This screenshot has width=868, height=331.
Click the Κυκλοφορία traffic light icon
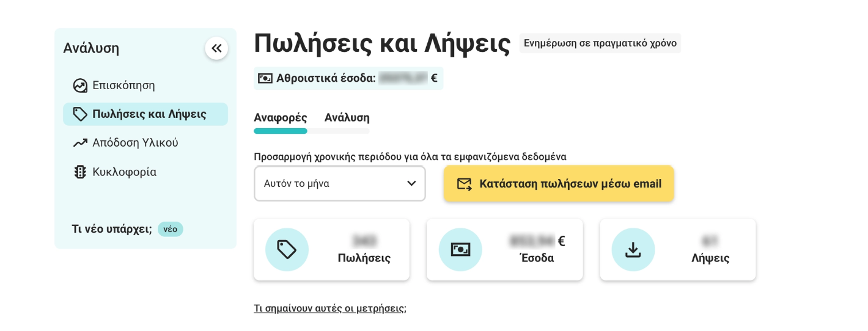coord(80,172)
